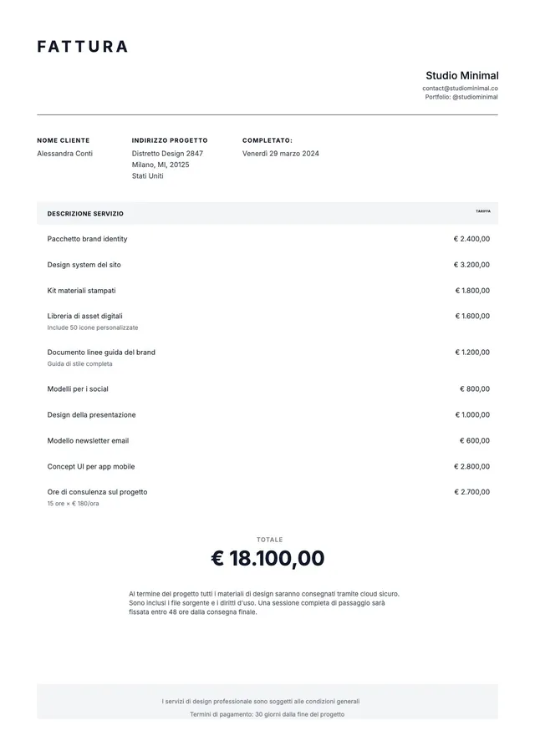Open the contact@studiominimal.co email link

(460, 89)
